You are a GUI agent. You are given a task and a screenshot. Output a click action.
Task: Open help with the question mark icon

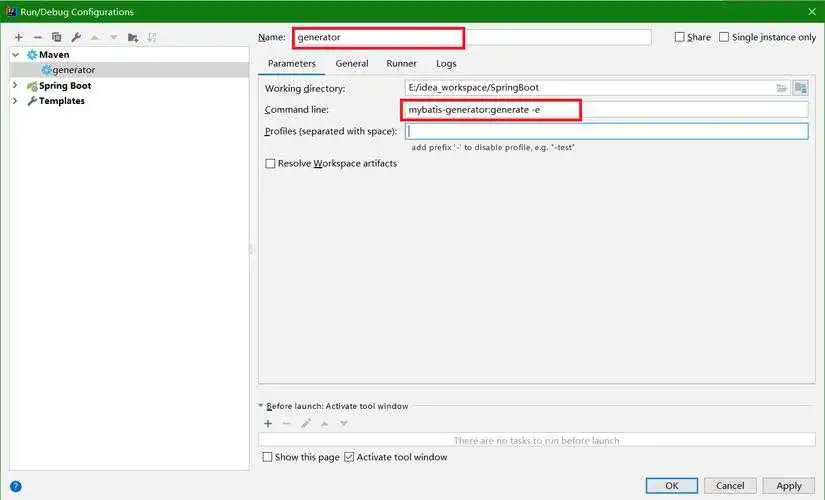[16, 486]
